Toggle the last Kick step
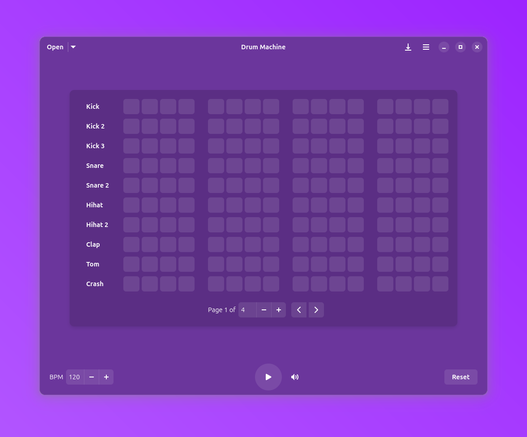This screenshot has height=437, width=527. coord(440,107)
